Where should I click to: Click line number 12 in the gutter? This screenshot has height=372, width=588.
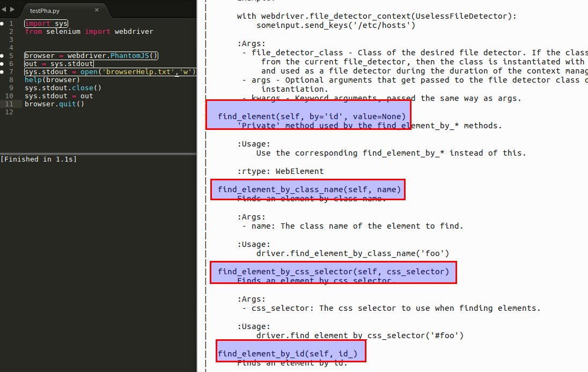[9, 112]
